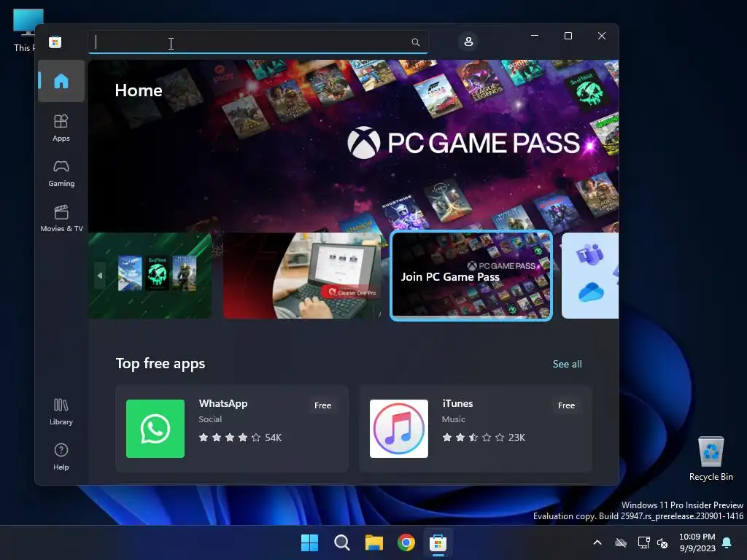Viewport: 747px width, 560px height.
Task: Open the iTunes app icon
Action: point(399,429)
